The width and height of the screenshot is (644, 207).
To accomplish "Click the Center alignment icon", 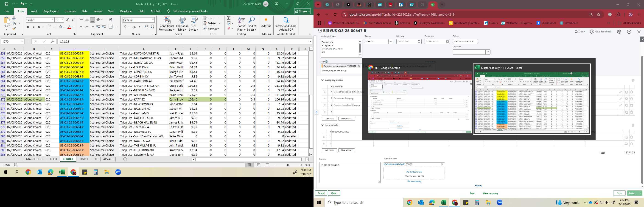I will 87,27.
